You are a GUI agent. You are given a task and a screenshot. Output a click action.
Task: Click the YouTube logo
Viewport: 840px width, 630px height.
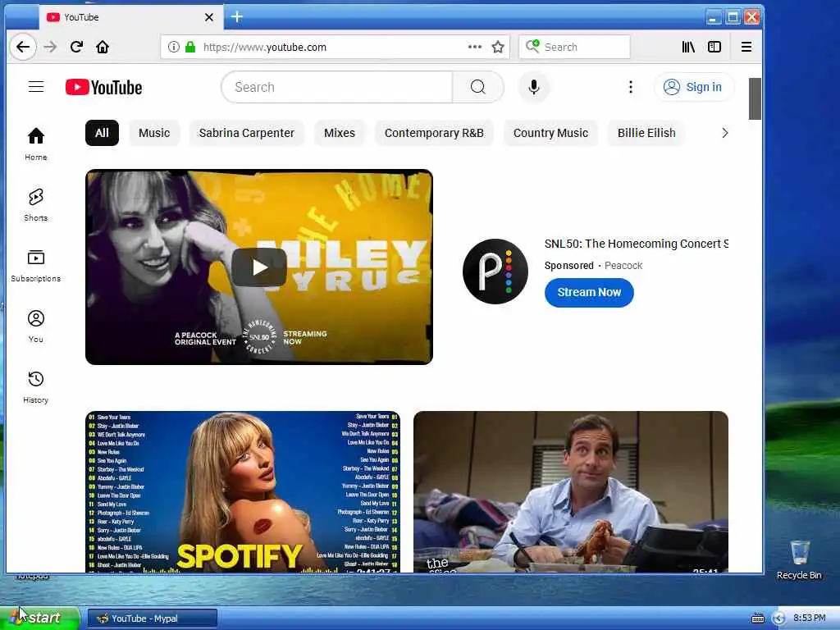104,87
